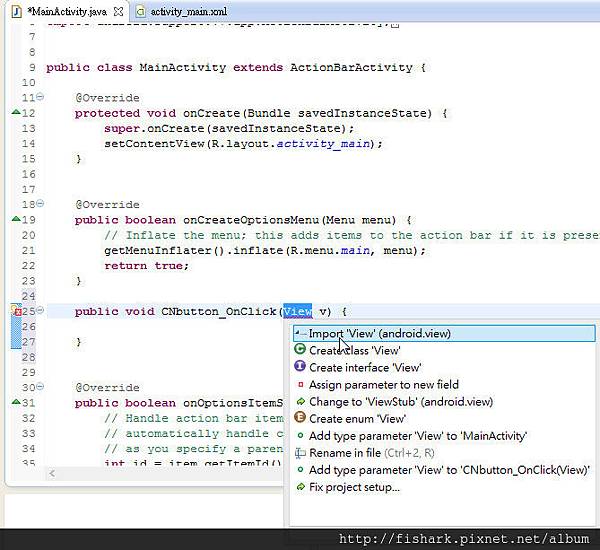Click the close X on MainActivity.java tab
This screenshot has height=550, width=600.
click(x=119, y=11)
